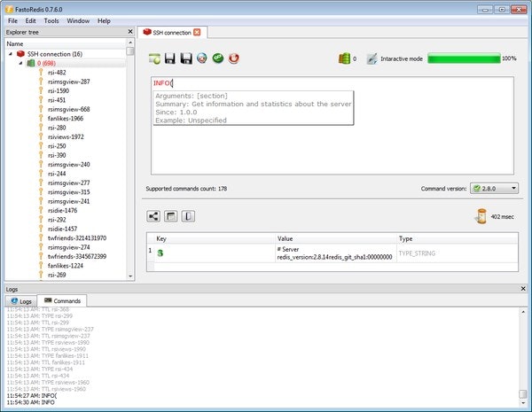The width and height of the screenshot is (532, 412).
Task: Click 'Supported commands count: 178' label
Action: click(186, 189)
